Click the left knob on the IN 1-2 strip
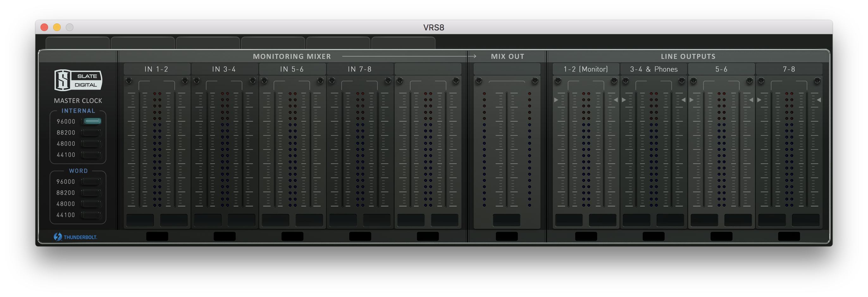 pos(129,81)
